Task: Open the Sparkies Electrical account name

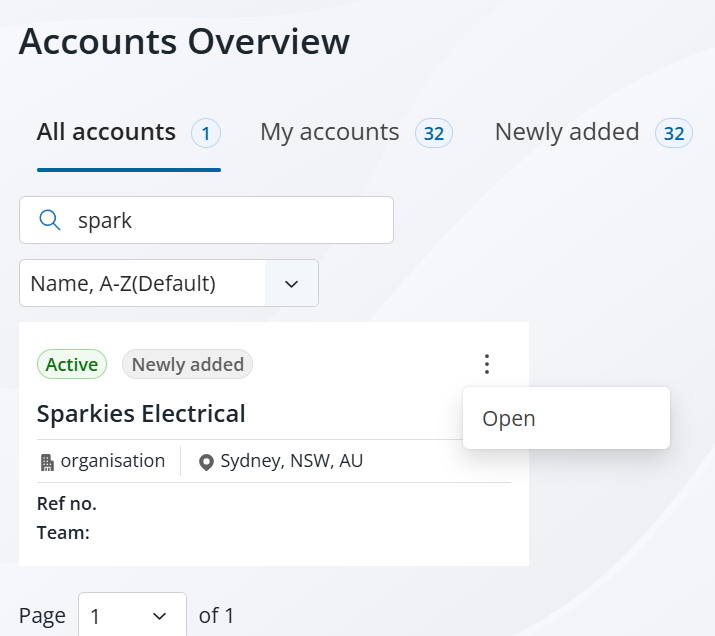Action: coord(141,413)
